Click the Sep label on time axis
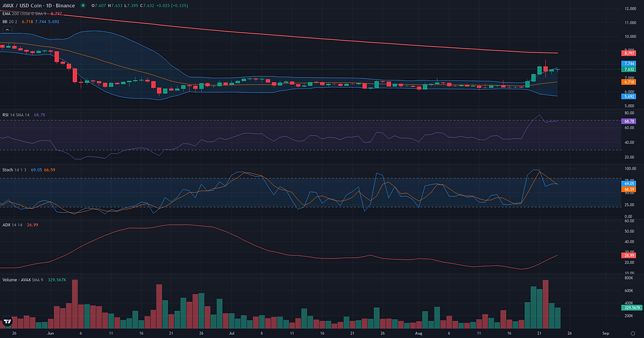Screen dimensions: 644x338 [x=605, y=333]
